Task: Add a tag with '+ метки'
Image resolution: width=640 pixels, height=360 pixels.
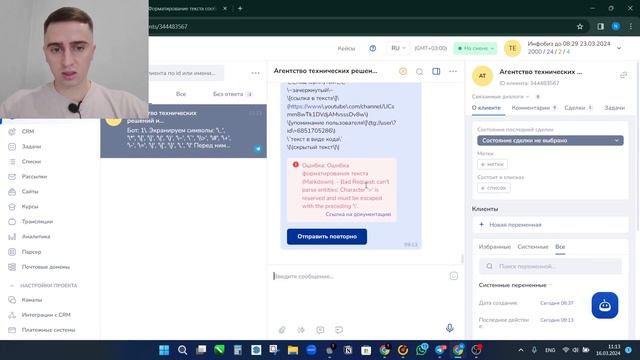Action: click(x=493, y=164)
